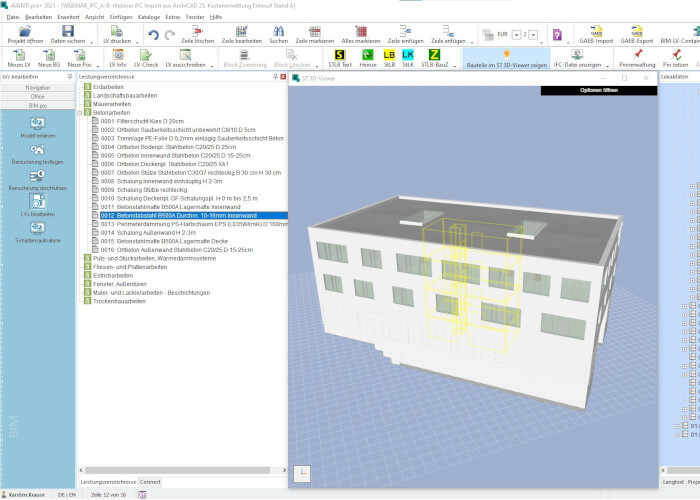Open the Bearbeiten menu
The height and width of the screenshot is (500, 700).
pyautogui.click(x=38, y=17)
